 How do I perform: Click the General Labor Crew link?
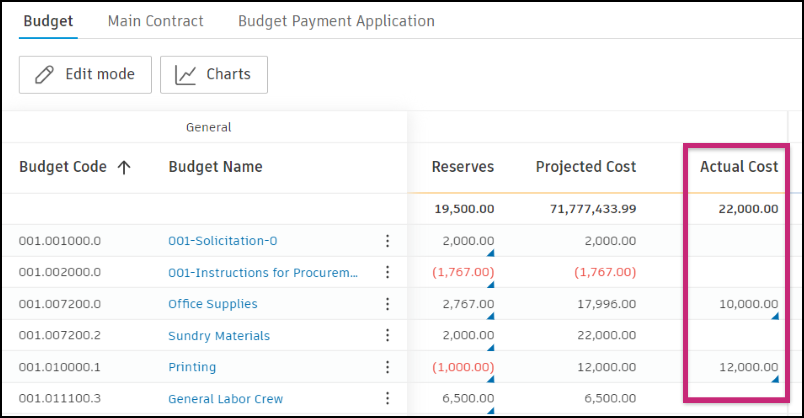point(225,399)
